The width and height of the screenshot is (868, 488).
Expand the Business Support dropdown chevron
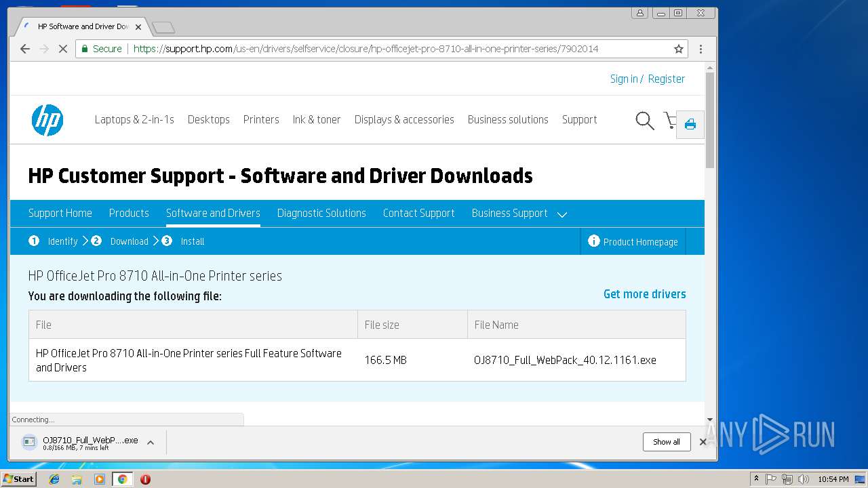click(561, 214)
